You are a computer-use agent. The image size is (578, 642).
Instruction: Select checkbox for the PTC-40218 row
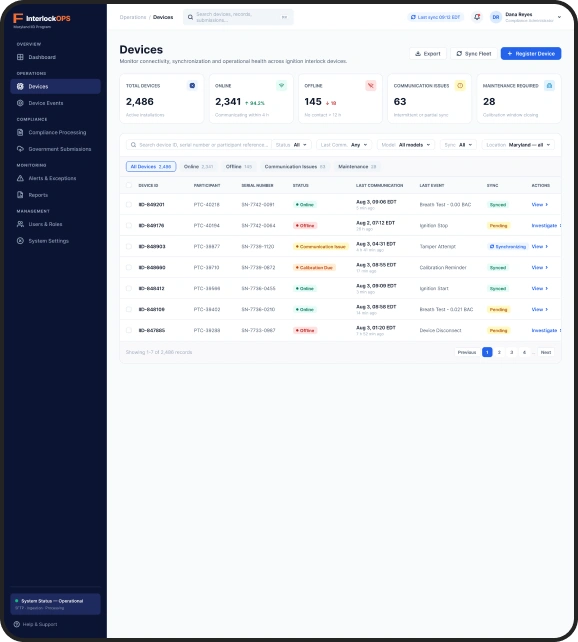(x=129, y=204)
